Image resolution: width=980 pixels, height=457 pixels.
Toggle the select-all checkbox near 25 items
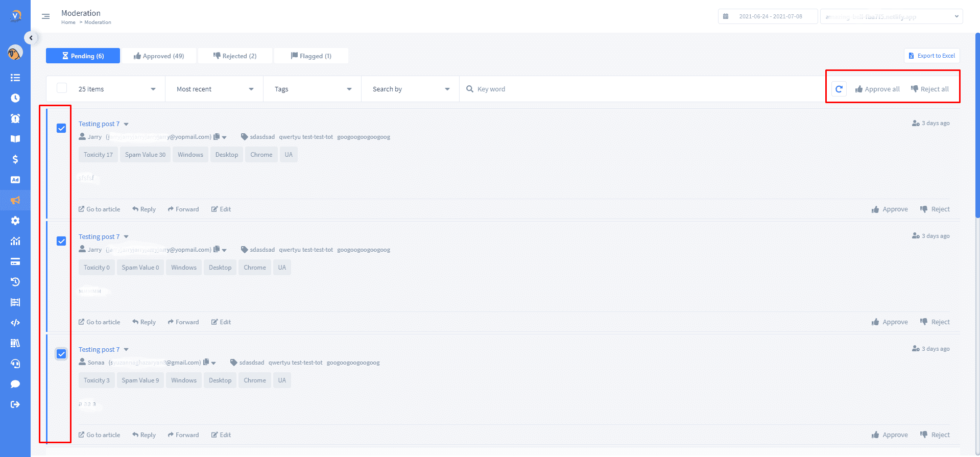[62, 88]
